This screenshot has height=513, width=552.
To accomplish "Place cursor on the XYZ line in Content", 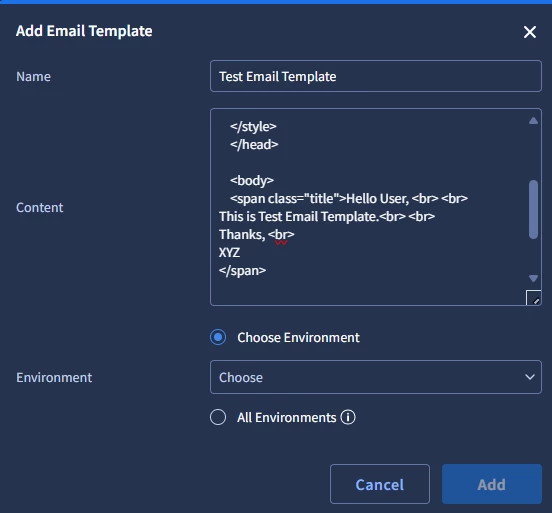I will click(229, 252).
